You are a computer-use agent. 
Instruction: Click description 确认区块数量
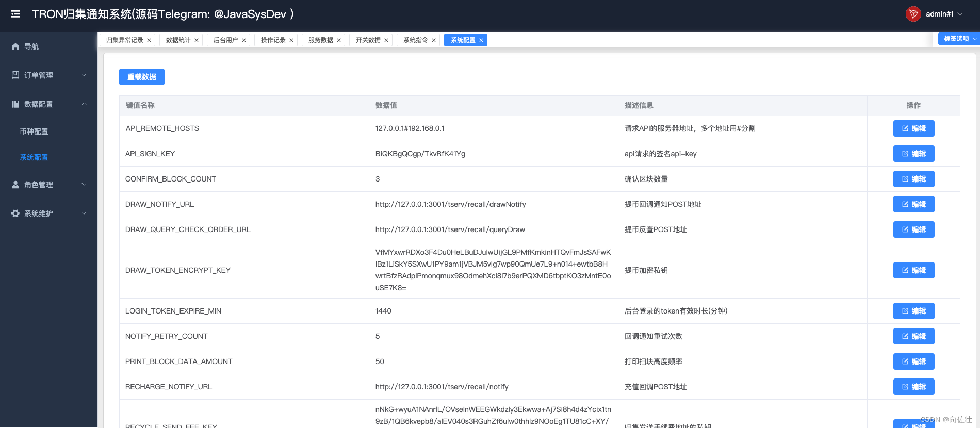point(646,179)
